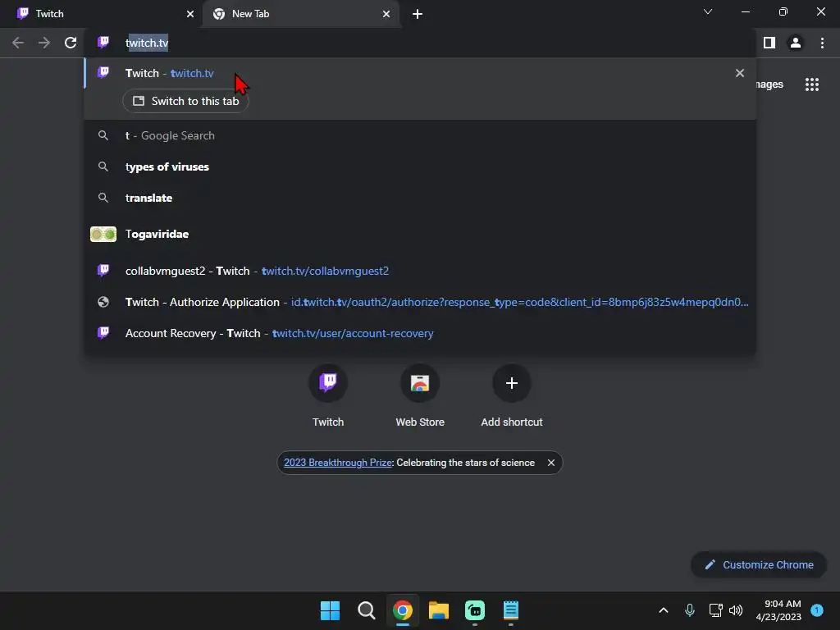Open a new browser tab
840x630 pixels.
coord(418,14)
